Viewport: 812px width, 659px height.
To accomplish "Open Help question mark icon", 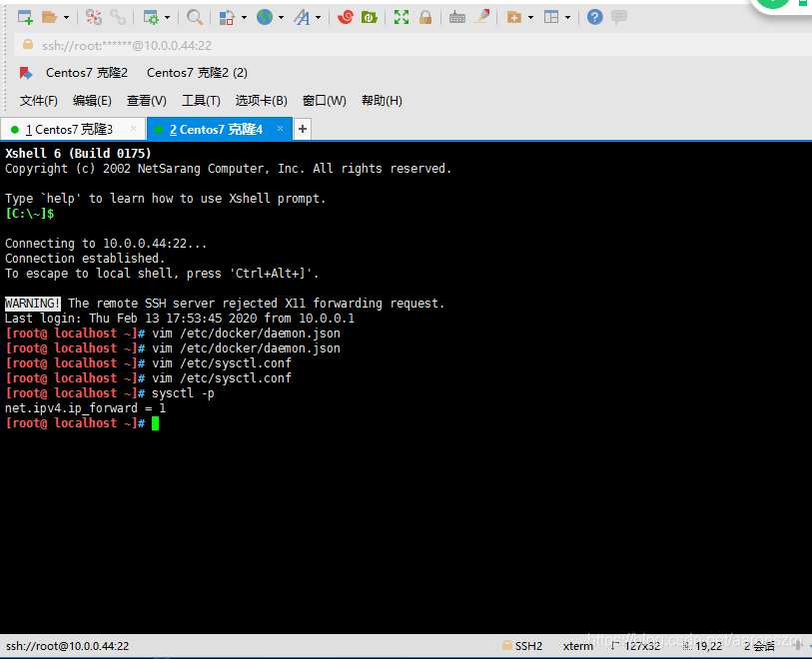I will (x=595, y=17).
